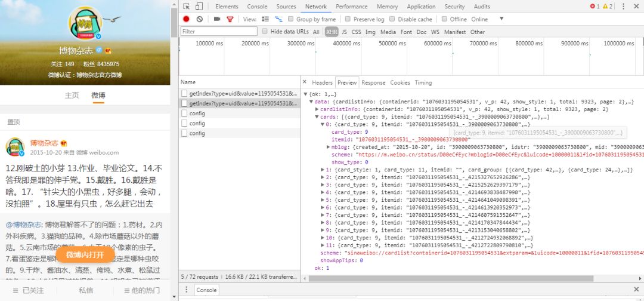The width and height of the screenshot is (644, 301).
Task: Show the request Headers tab
Action: click(x=322, y=82)
